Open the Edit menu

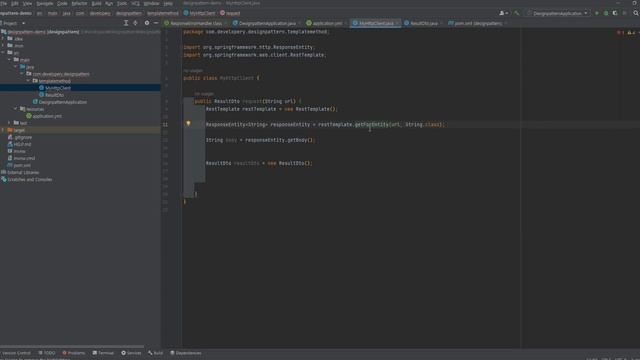15,3
